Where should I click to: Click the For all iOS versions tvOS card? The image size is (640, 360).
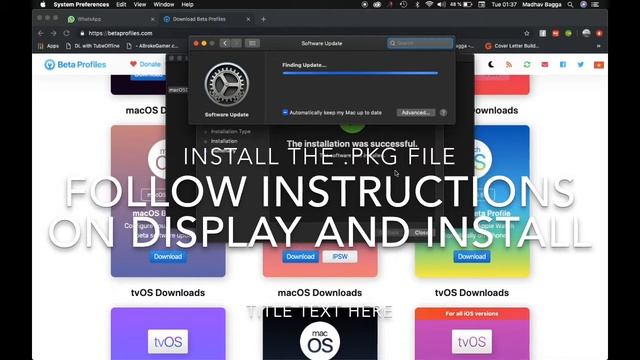click(472, 334)
